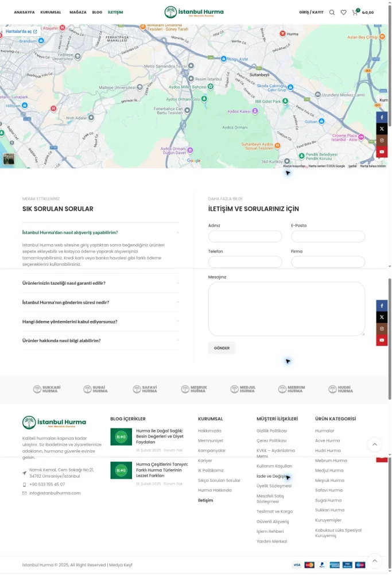Viewport: 392px width, 588px height.
Task: Focus the Mesajınız text area
Action: coord(287,309)
